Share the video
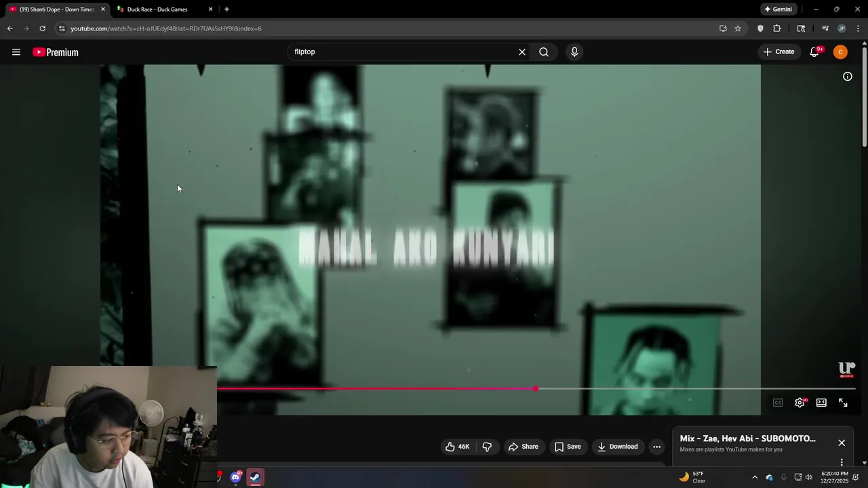 524,447
